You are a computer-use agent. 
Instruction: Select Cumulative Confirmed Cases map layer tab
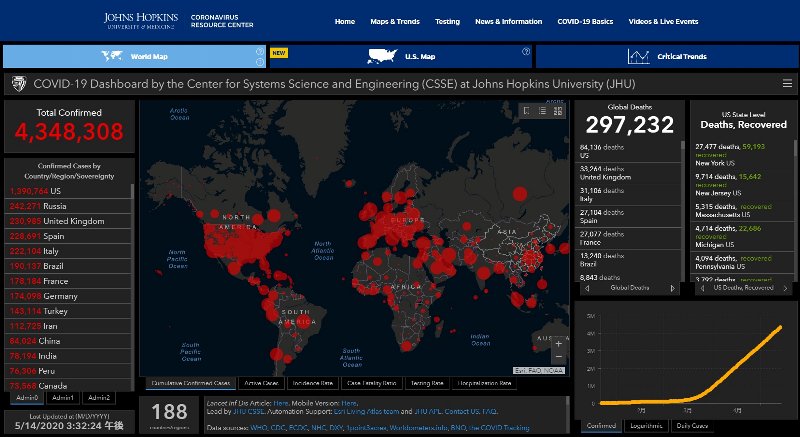click(x=190, y=383)
